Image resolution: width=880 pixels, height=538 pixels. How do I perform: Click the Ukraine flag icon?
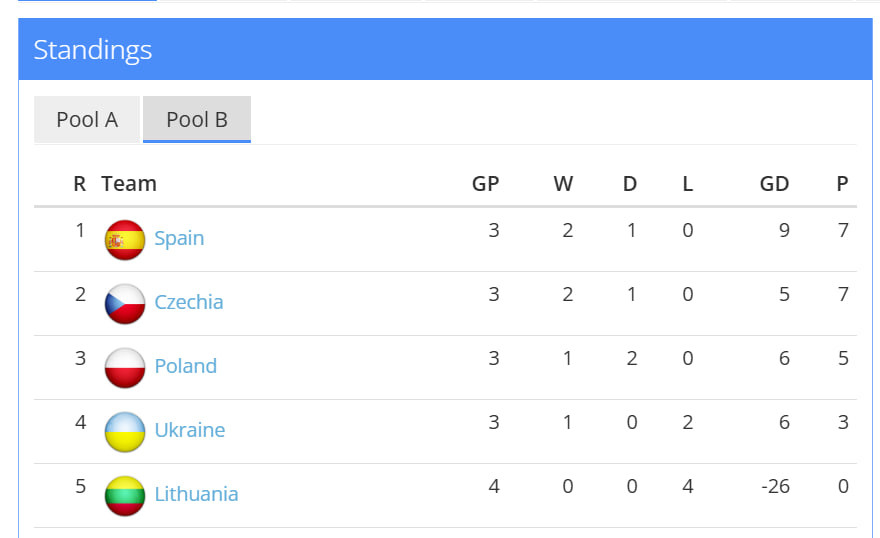click(x=125, y=432)
